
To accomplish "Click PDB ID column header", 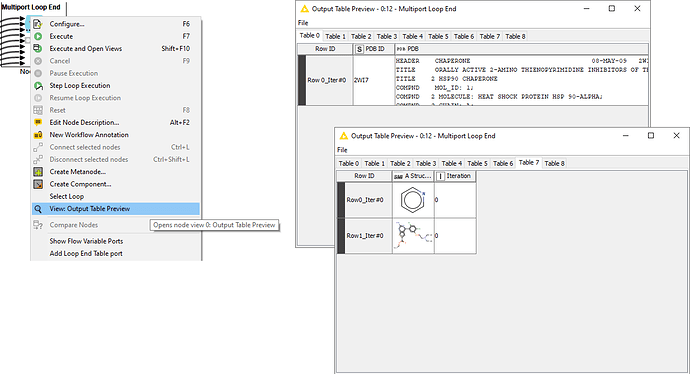I will 374,49.
